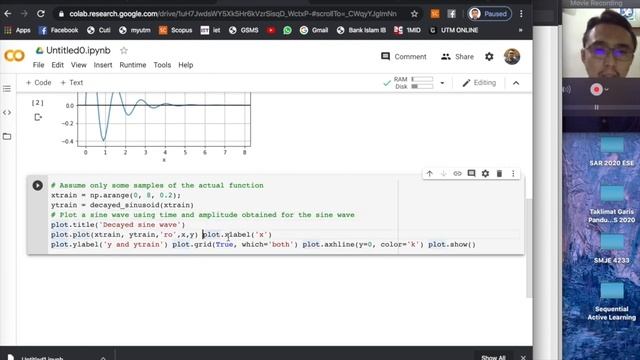Open Sequential Active Learning desktop folder
The image size is (640, 360).
[x=611, y=301]
